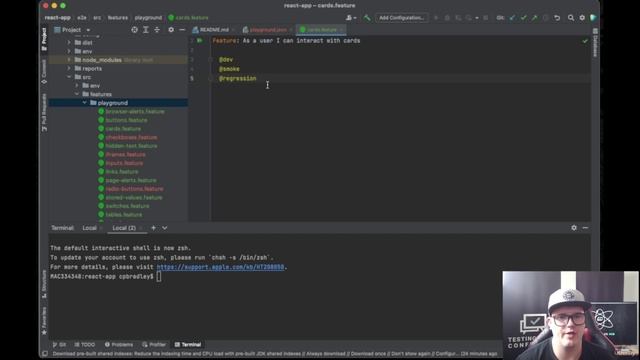The width and height of the screenshot is (640, 360).
Task: Follow the support.apple.com link in terminal
Action: pyautogui.click(x=220, y=267)
